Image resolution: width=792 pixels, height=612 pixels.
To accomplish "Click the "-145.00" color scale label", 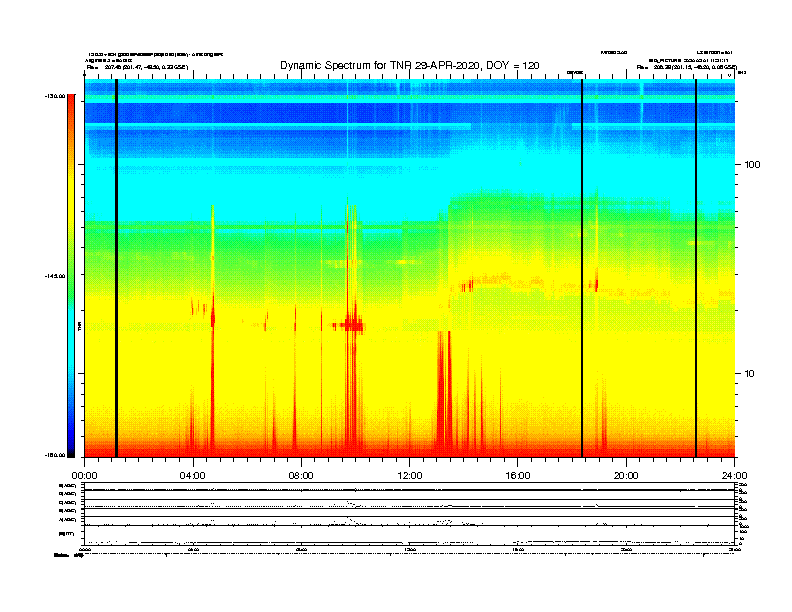I will pos(55,276).
